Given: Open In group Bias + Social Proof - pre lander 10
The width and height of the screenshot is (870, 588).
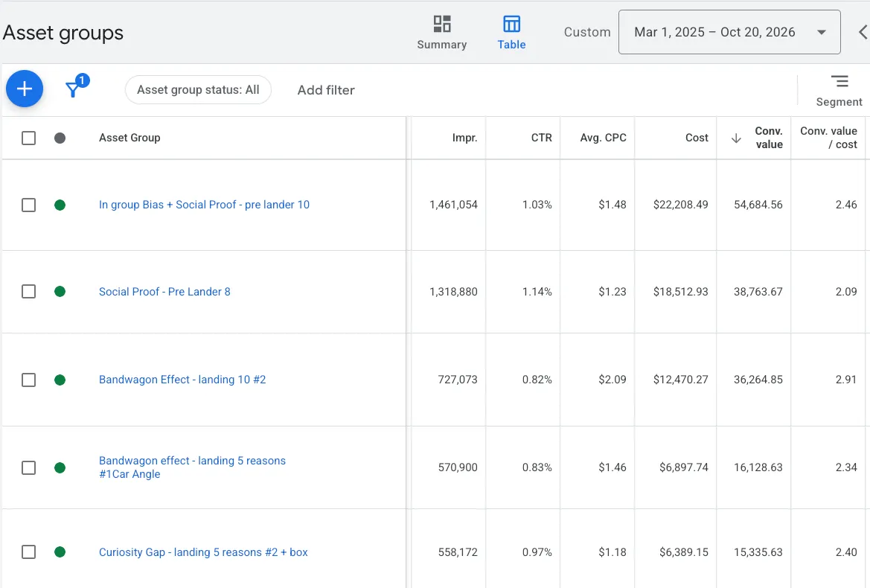Looking at the screenshot, I should [204, 205].
